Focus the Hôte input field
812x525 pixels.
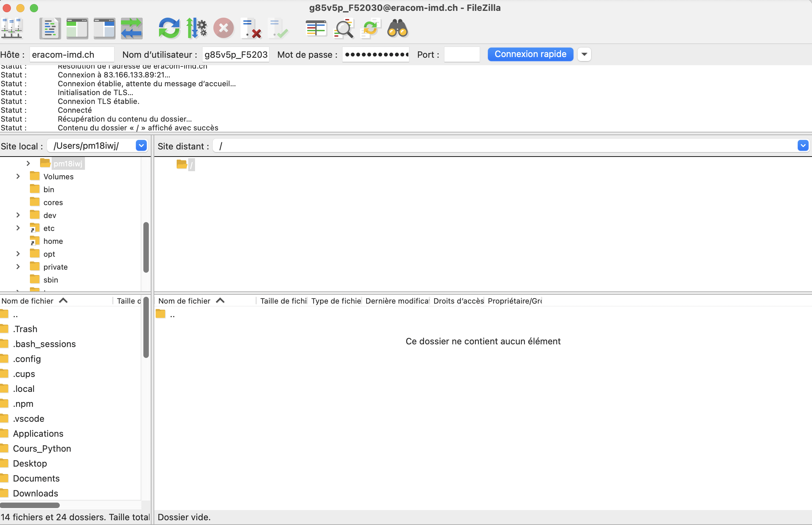click(72, 55)
